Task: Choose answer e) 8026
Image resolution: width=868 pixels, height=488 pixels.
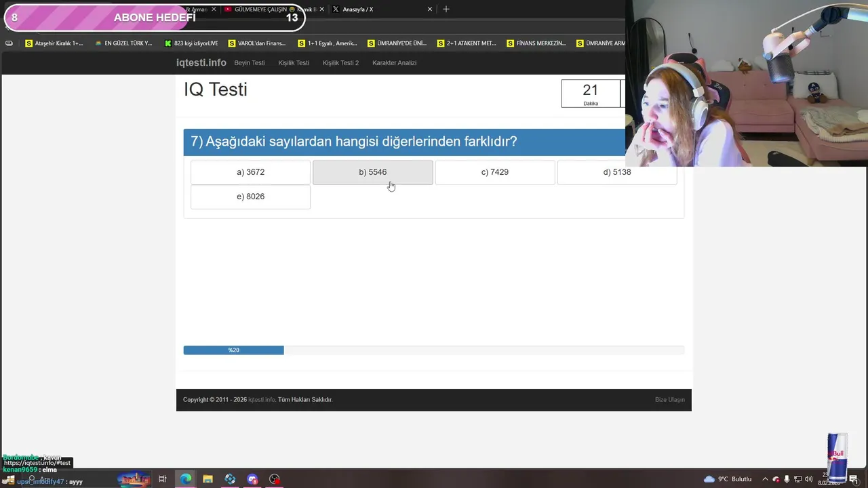Action: tap(250, 197)
